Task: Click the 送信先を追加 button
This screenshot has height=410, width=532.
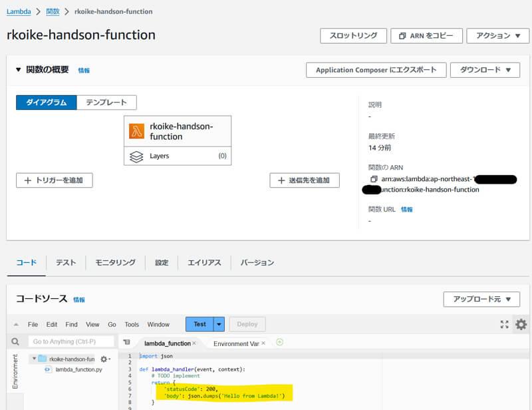Action: 305,180
